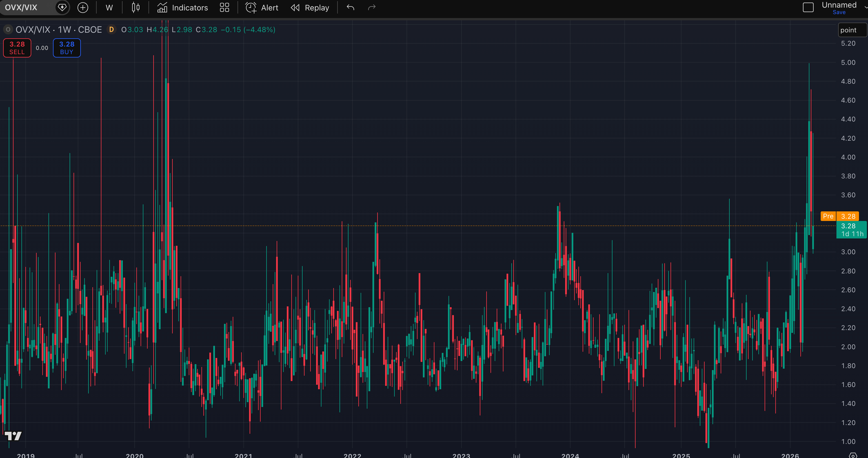Click the 3.28 BUY button
Image resolution: width=868 pixels, height=458 pixels.
click(67, 48)
